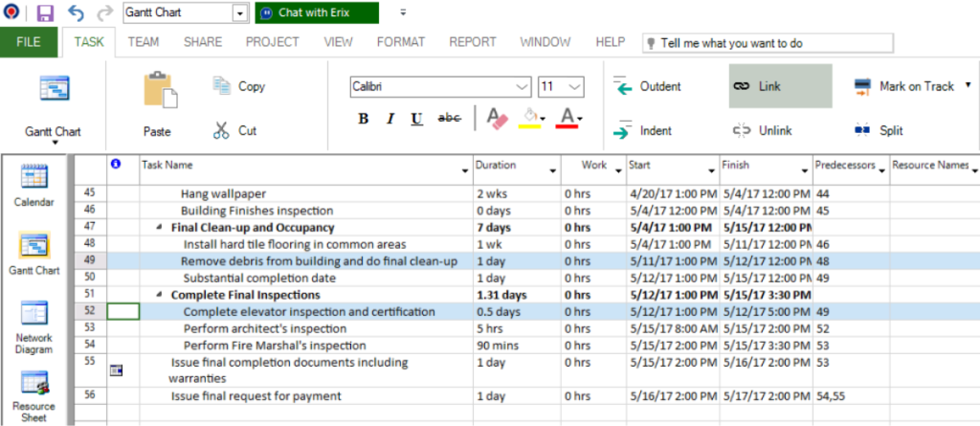This screenshot has width=980, height=426.
Task: Click the Save floppy disk icon
Action: pos(45,12)
